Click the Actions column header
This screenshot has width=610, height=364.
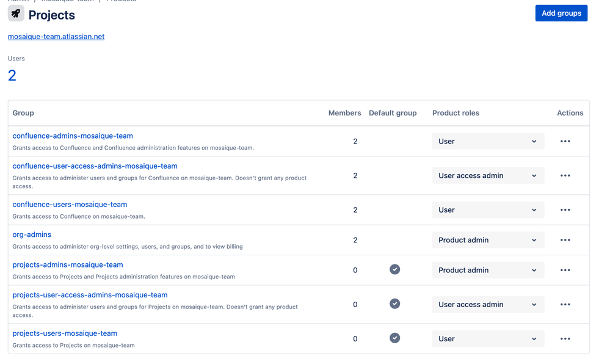(x=570, y=113)
